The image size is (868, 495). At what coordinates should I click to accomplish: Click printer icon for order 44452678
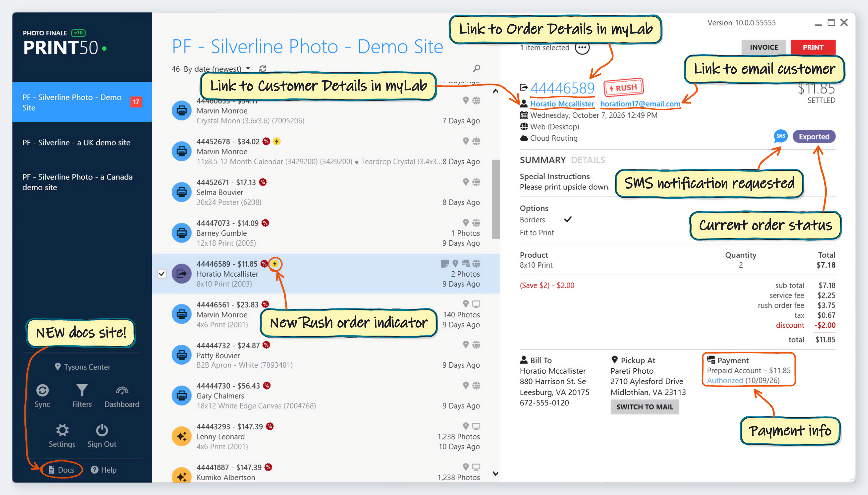point(182,151)
